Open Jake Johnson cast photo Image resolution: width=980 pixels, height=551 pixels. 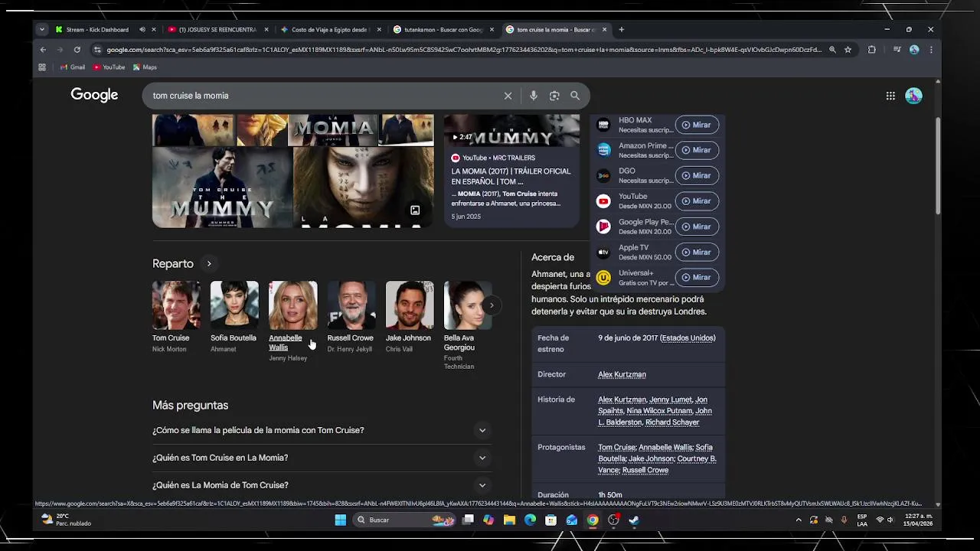click(410, 305)
